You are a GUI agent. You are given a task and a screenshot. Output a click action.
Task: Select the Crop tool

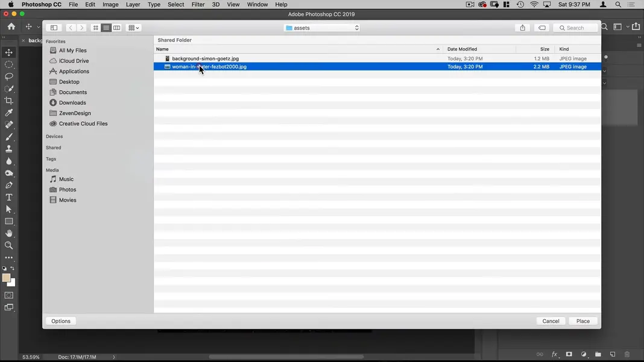point(8,101)
